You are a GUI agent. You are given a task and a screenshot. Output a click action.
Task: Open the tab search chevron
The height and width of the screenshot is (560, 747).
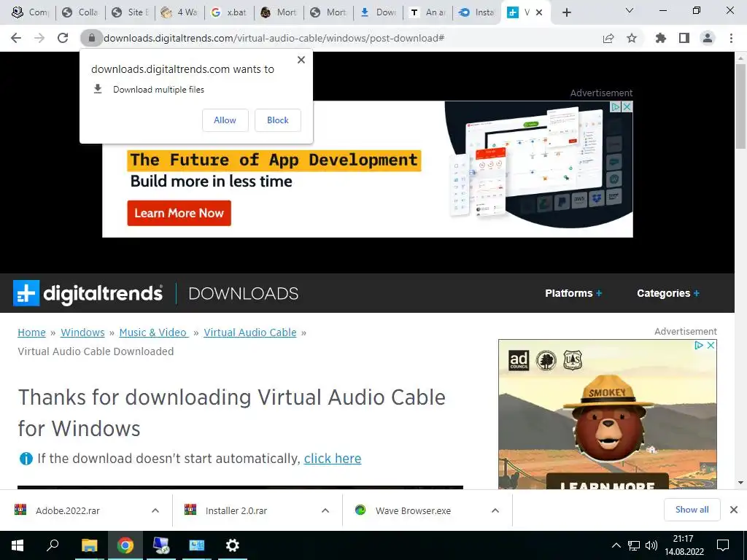pyautogui.click(x=630, y=10)
